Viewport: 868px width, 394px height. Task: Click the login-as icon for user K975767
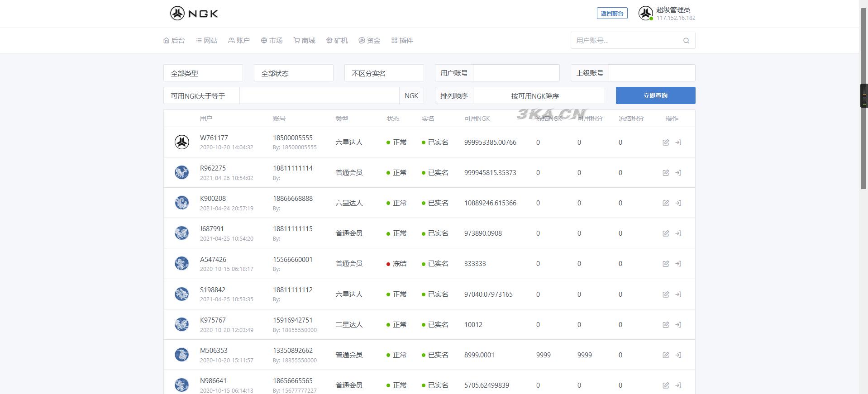(x=678, y=325)
